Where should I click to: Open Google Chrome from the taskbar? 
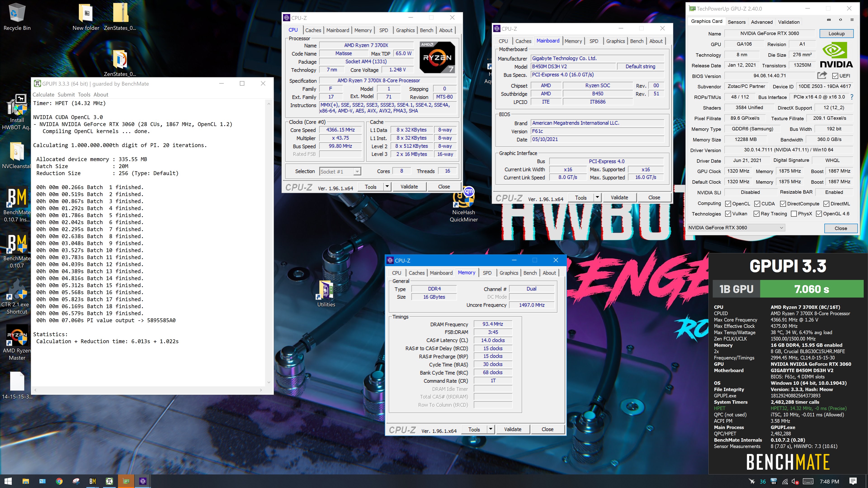(59, 481)
